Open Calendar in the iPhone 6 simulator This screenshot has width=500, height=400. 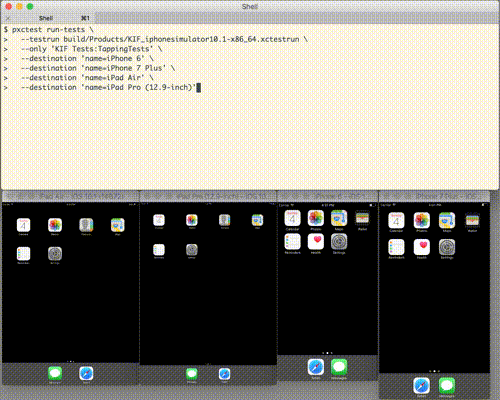(292, 218)
